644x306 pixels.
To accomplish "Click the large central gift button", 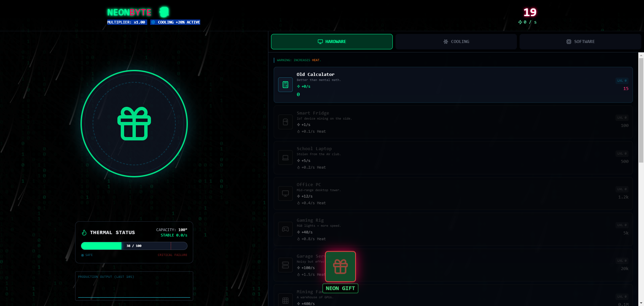I will pyautogui.click(x=134, y=124).
